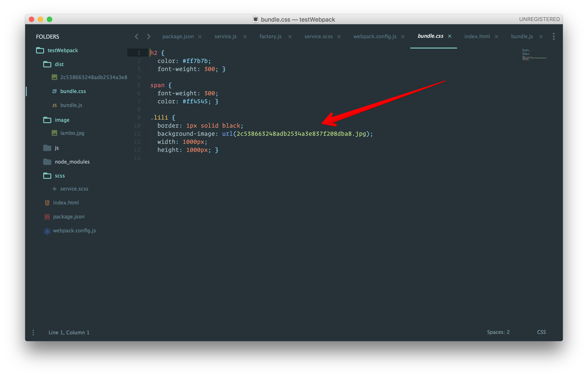Click the forward navigation arrow in tab bar
This screenshot has height=377, width=588.
tap(148, 37)
